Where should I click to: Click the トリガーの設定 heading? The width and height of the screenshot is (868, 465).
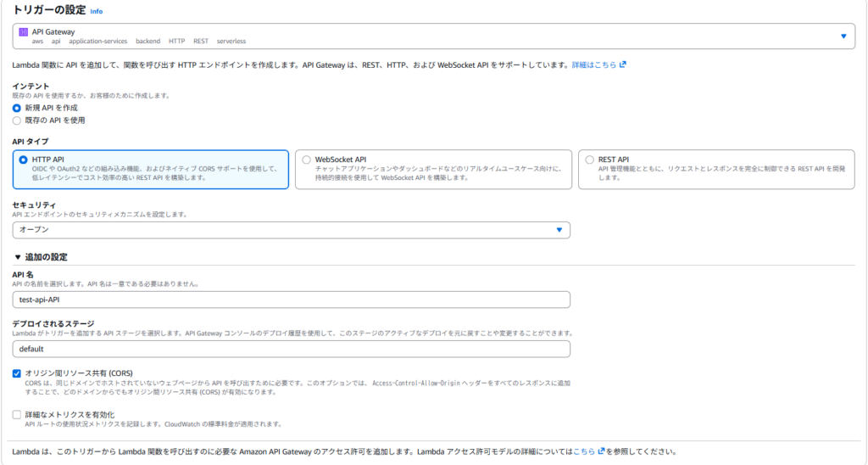(x=49, y=10)
